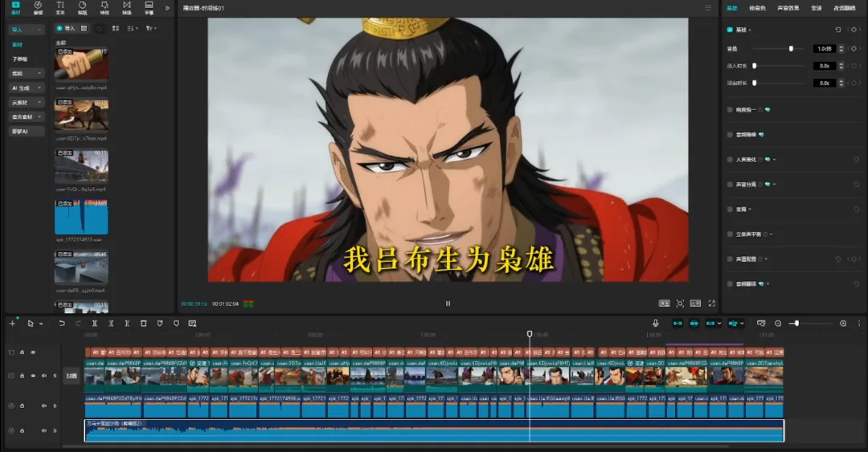Switch to the 换音色 voice change tab
Image resolution: width=868 pixels, height=452 pixels.
pos(757,8)
